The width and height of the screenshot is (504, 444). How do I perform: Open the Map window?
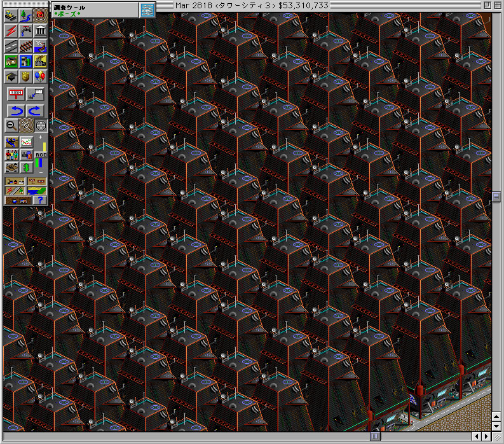click(11, 142)
